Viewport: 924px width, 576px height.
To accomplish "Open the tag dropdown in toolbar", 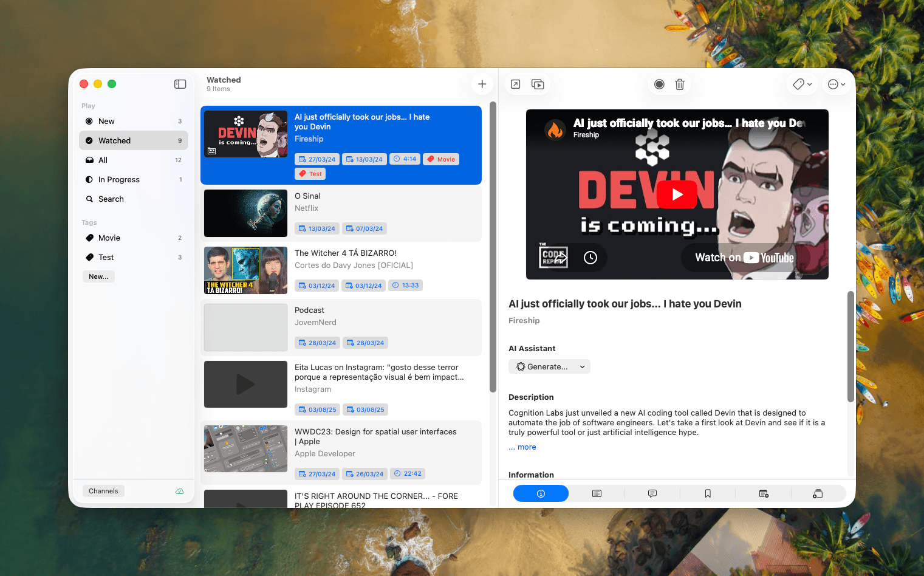I will coord(802,84).
